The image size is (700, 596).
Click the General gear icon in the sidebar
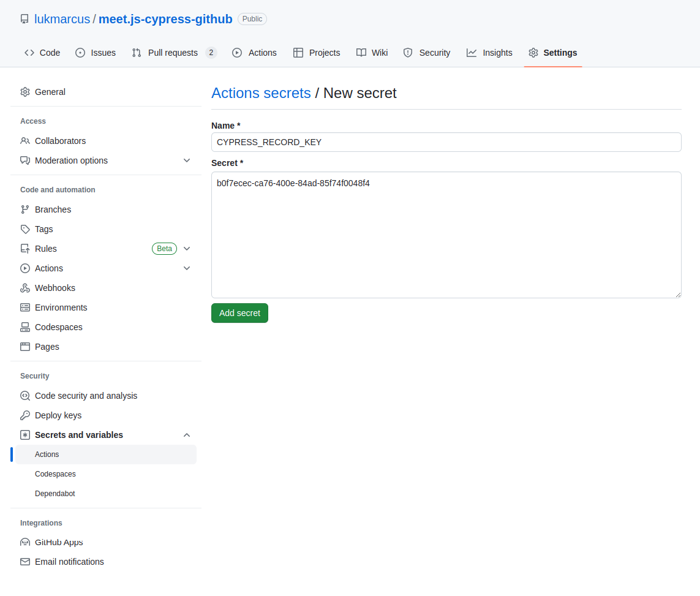pos(25,92)
